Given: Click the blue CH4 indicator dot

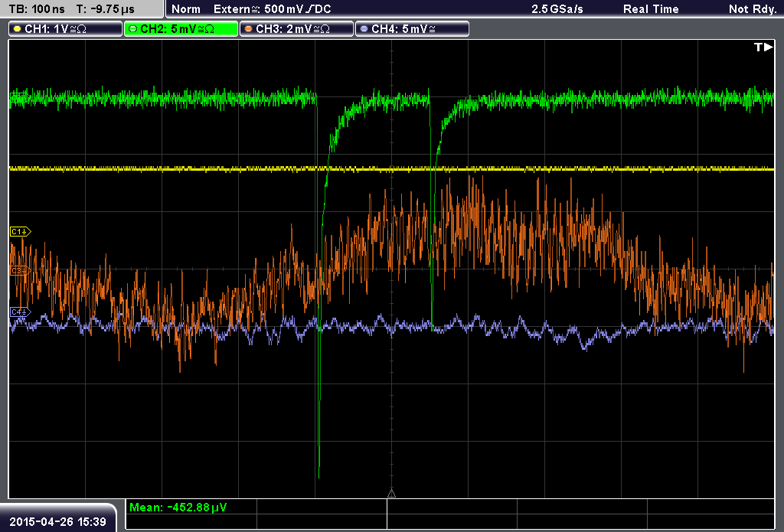Looking at the screenshot, I should tap(364, 29).
